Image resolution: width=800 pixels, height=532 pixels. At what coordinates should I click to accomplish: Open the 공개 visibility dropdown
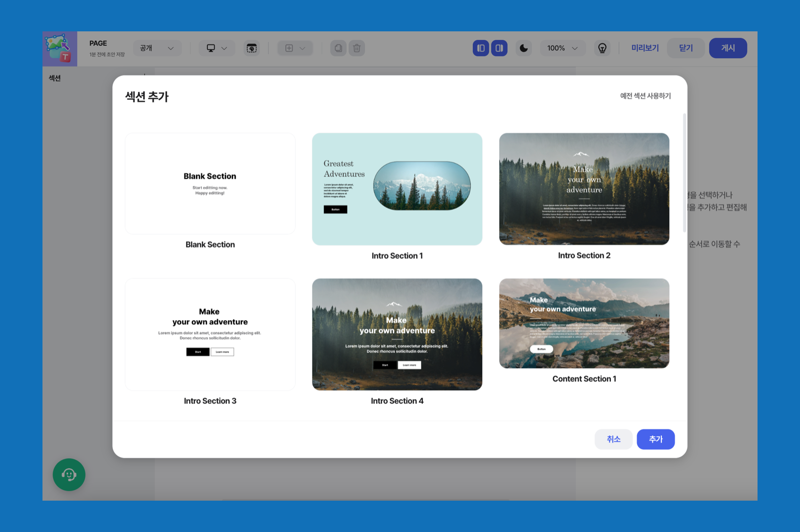point(157,48)
